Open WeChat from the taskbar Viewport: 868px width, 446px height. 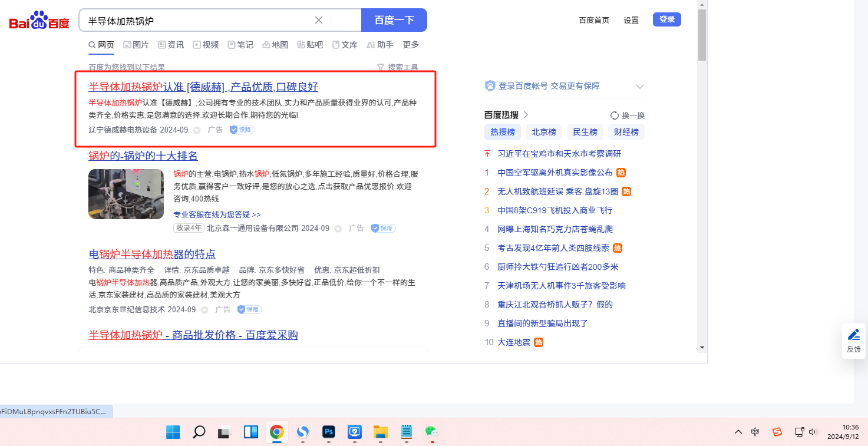point(433,432)
